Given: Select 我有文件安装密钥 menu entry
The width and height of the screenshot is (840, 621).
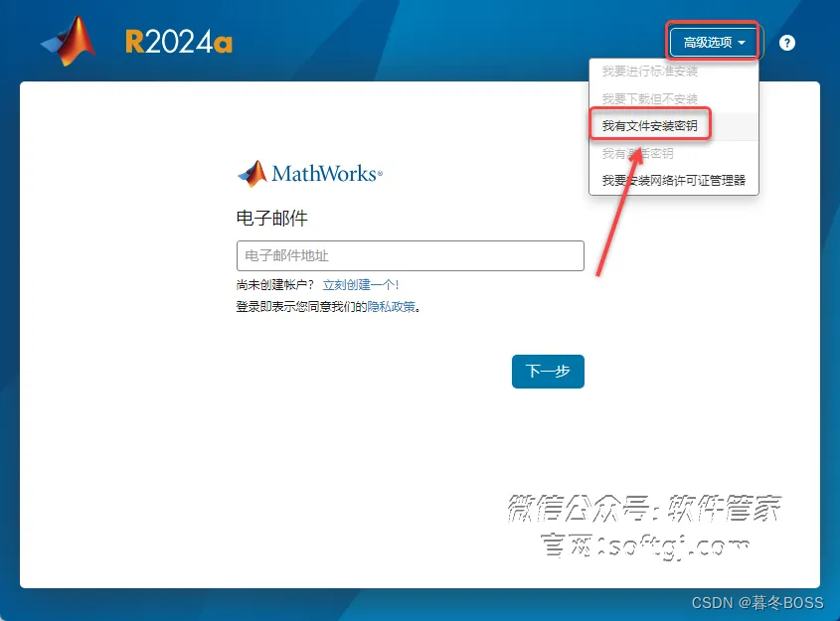Looking at the screenshot, I should point(674,126).
